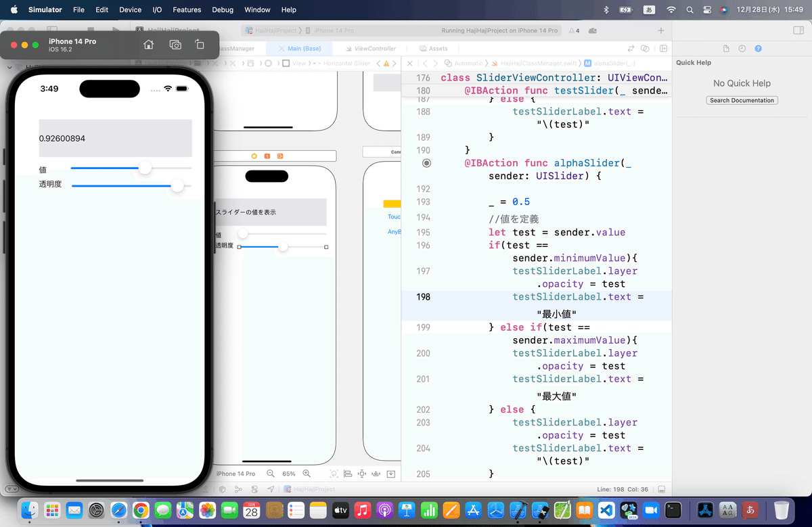812x527 pixels.
Task: Go back in assistant editor history
Action: (424, 63)
